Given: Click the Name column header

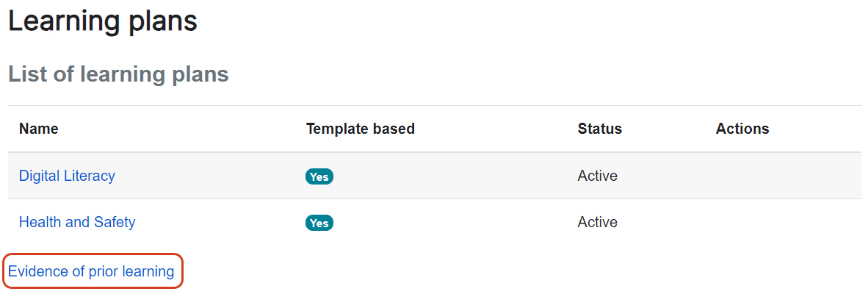Looking at the screenshot, I should click(x=39, y=129).
